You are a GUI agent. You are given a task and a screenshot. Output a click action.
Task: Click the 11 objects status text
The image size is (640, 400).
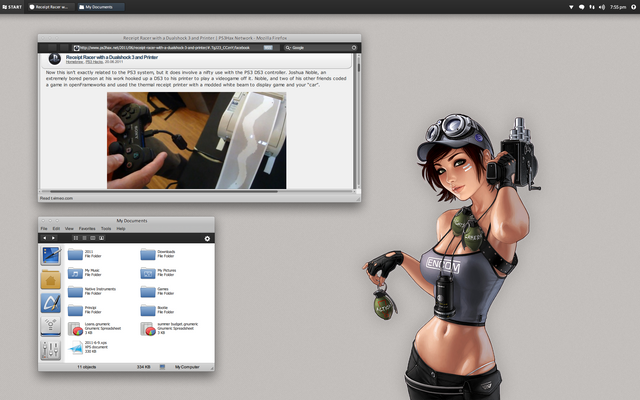pos(87,367)
